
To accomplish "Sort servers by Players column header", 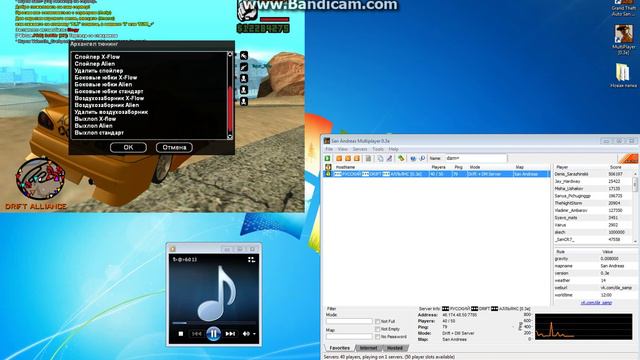I will pos(440,167).
